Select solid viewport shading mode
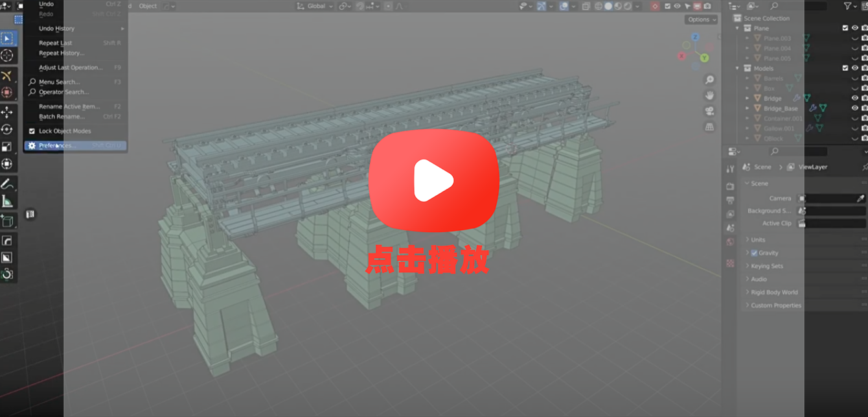Image resolution: width=868 pixels, height=417 pixels. point(608,6)
